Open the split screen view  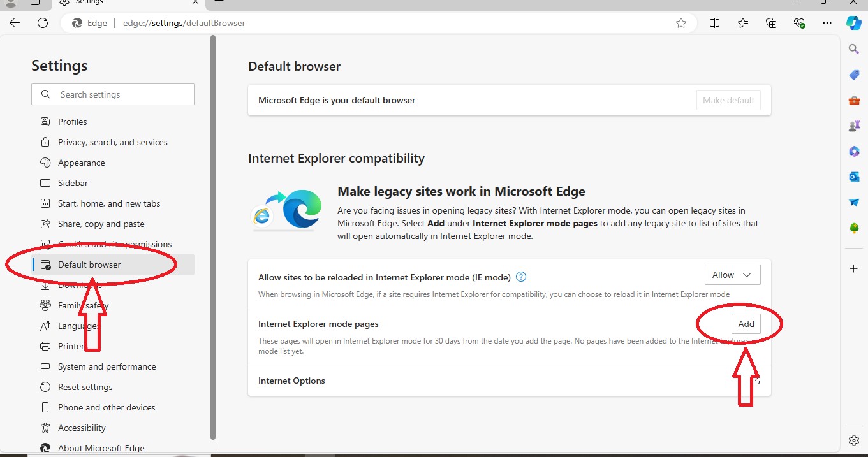(x=715, y=23)
